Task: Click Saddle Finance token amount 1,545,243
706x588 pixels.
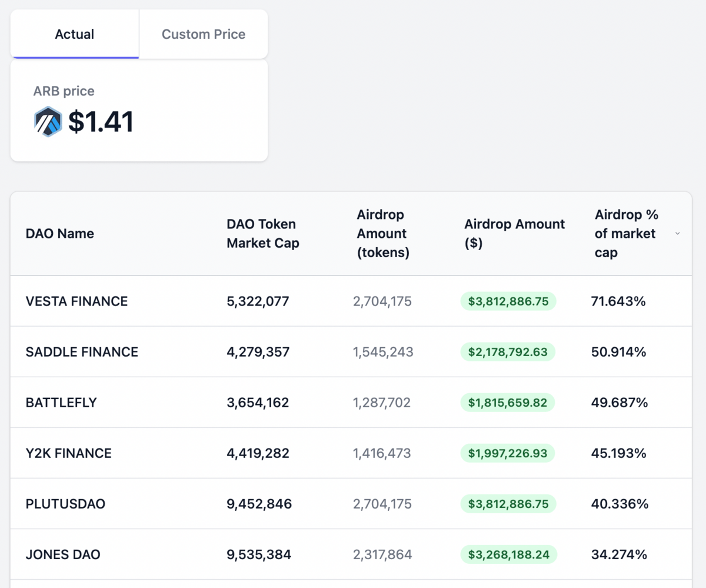Action: [383, 352]
